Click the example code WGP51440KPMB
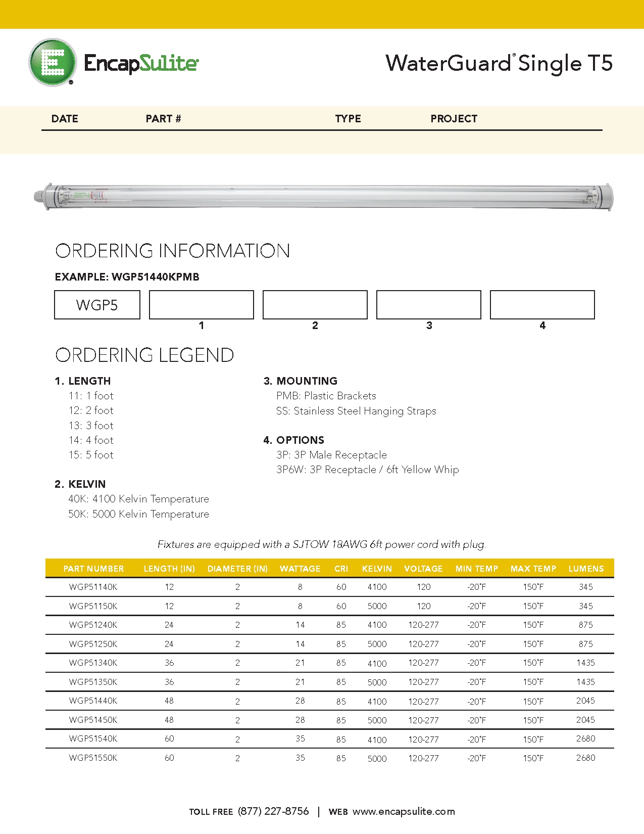 coord(156,277)
